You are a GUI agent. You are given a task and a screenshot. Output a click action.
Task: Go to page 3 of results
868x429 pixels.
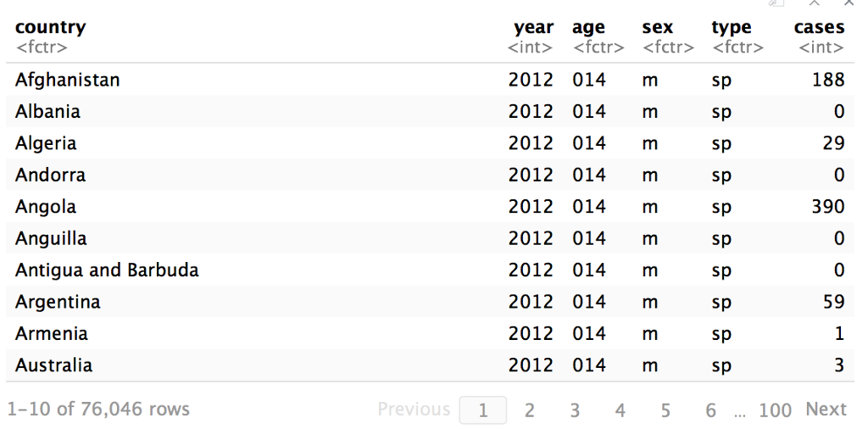[x=575, y=410]
